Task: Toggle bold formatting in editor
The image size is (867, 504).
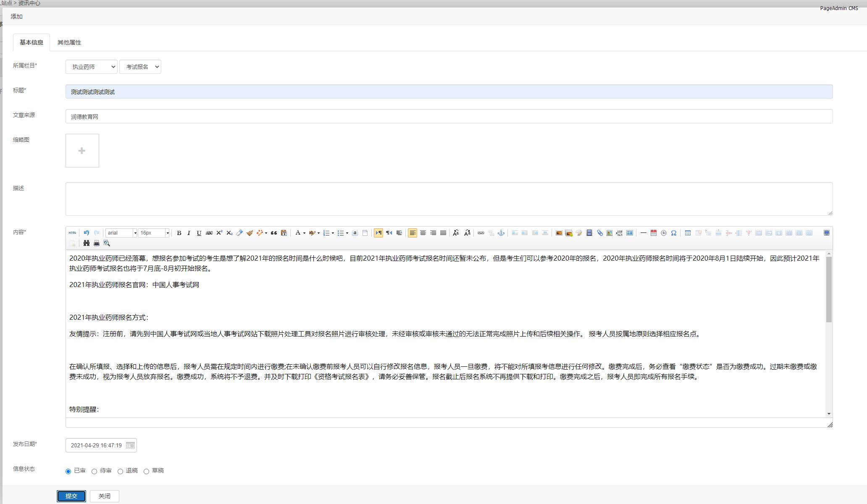Action: point(179,233)
